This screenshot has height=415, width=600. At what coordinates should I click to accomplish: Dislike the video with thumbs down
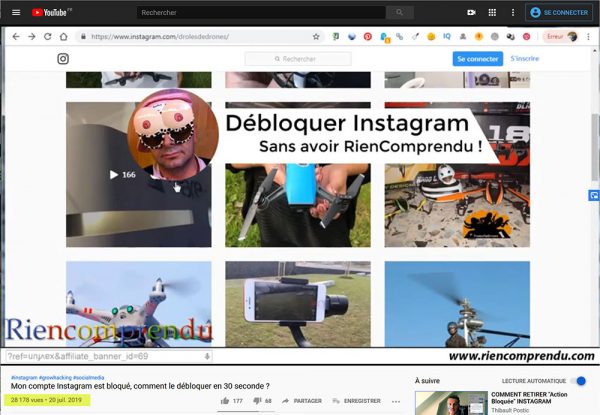pyautogui.click(x=256, y=401)
